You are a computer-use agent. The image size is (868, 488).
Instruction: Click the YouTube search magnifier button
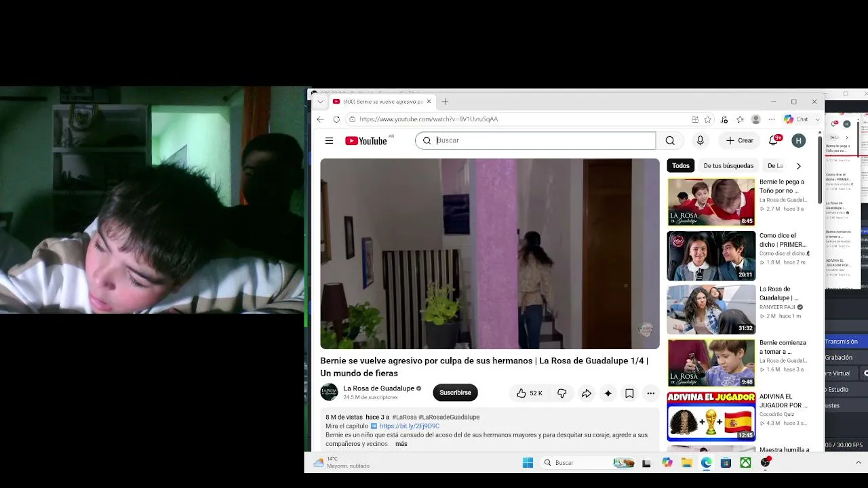coord(670,140)
